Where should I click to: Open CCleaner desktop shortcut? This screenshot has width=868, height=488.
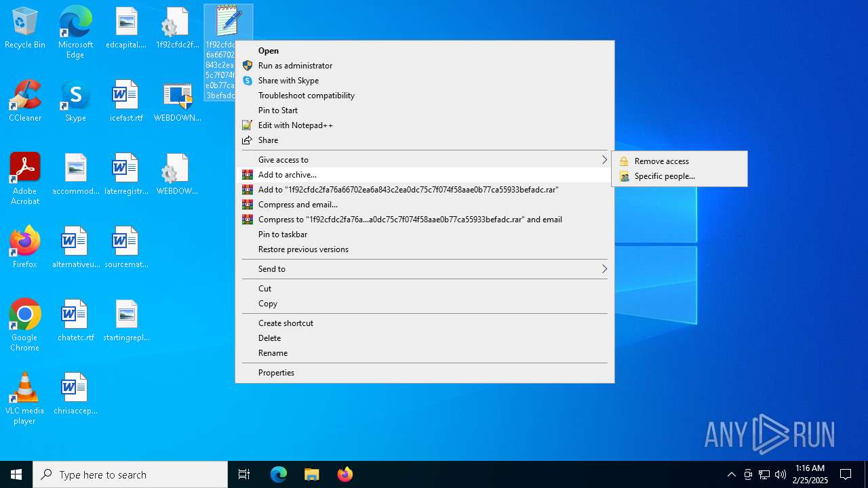(x=25, y=102)
